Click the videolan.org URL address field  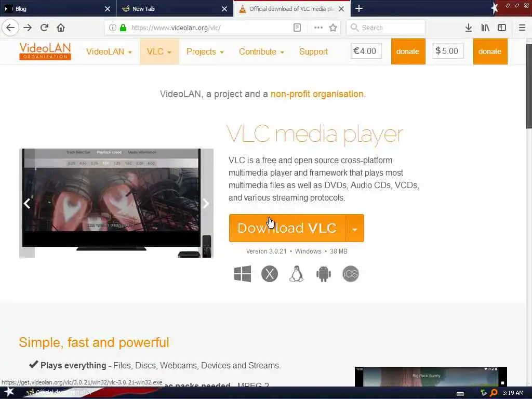click(209, 28)
